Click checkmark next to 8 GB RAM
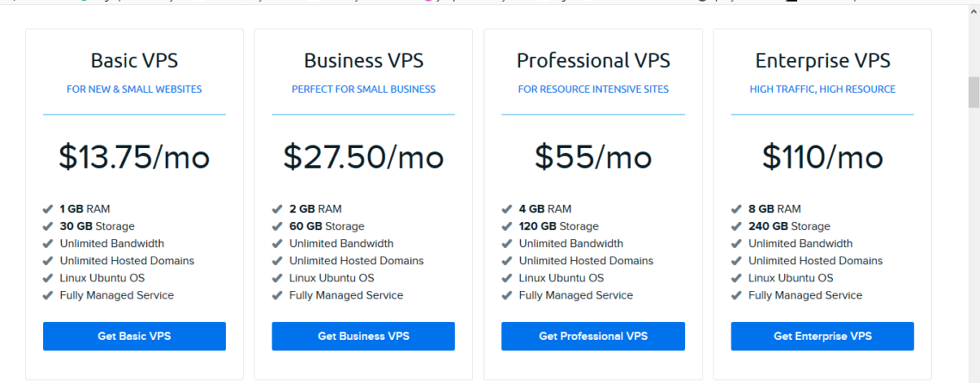Screen dimensions: 980x383 (736, 209)
